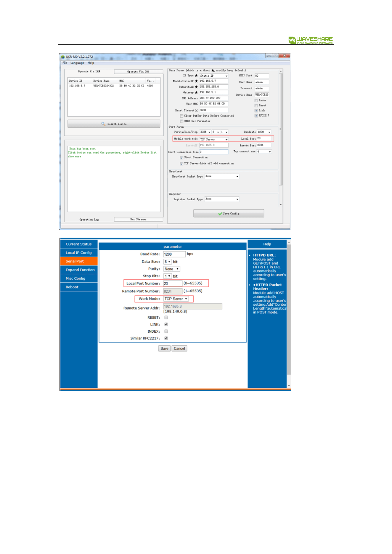Open the File menu
The height and width of the screenshot is (554, 392).
coord(65,63)
